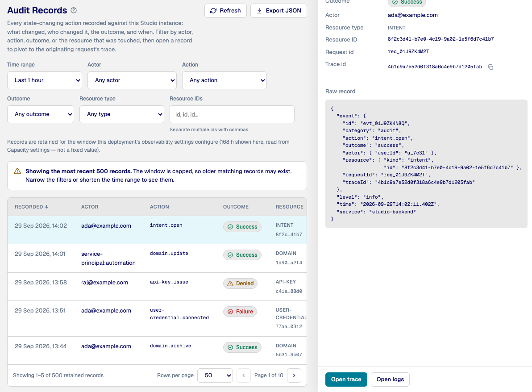The width and height of the screenshot is (532, 392).
Task: Click resource id 5b31…9c07
Action: coord(289,354)
